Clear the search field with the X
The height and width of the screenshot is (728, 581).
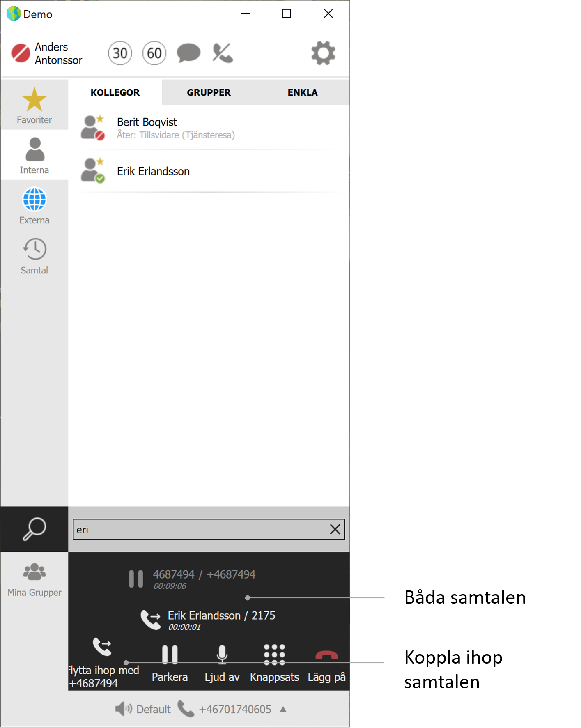[x=335, y=529]
